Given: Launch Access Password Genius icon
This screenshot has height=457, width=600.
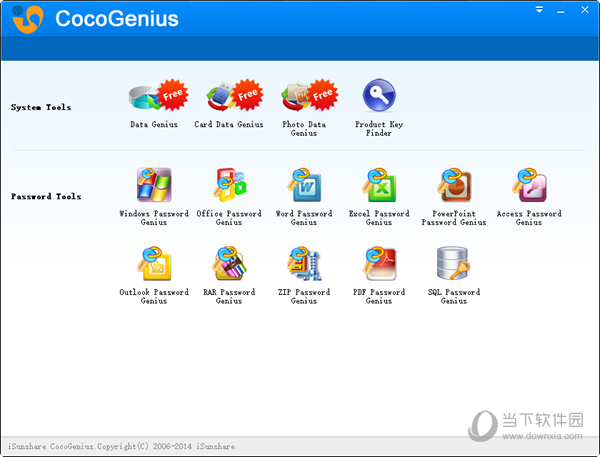Looking at the screenshot, I should 529,185.
